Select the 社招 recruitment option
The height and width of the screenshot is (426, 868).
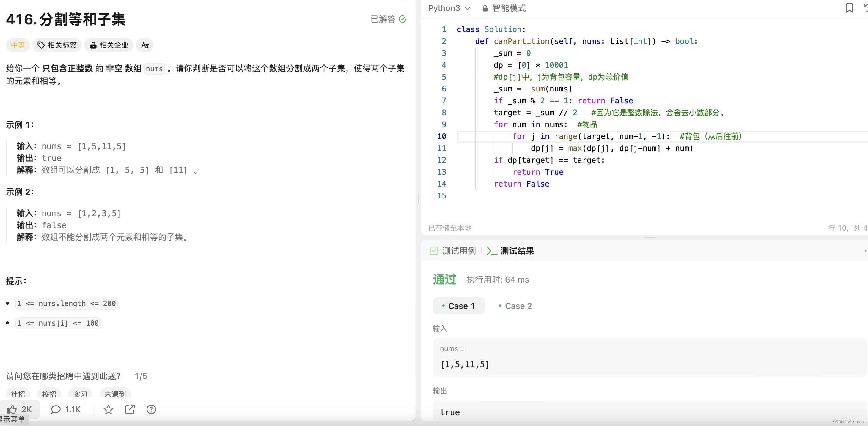point(18,394)
